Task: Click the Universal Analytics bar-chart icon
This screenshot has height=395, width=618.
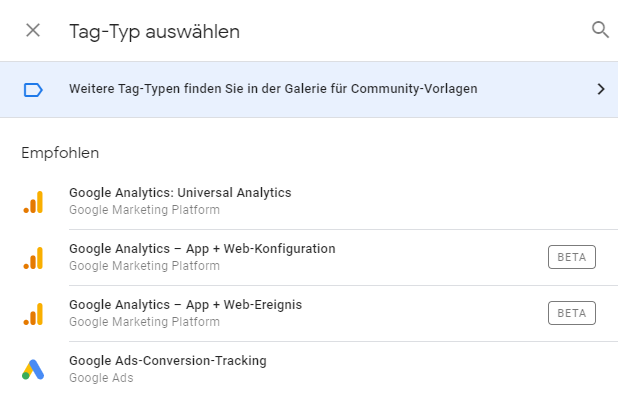Action: coord(34,202)
